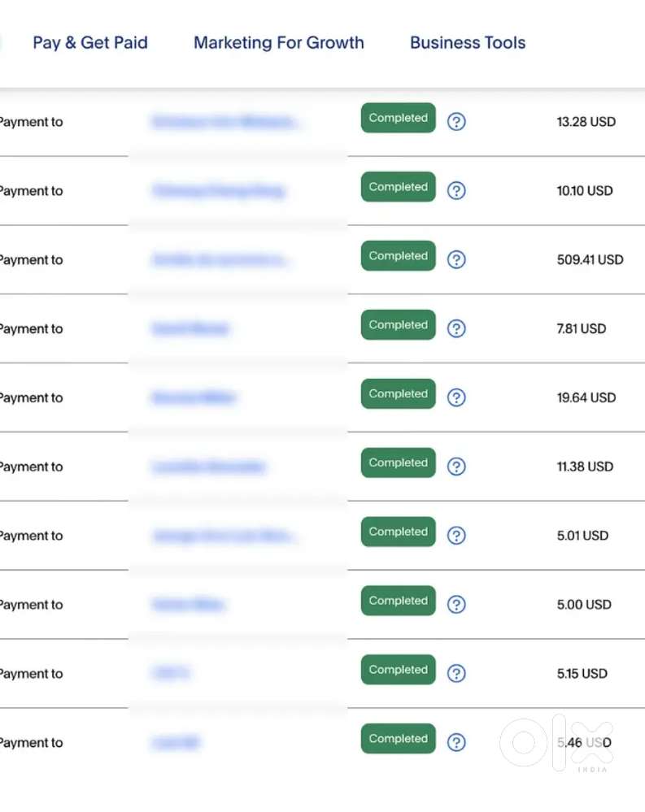
Task: Go to the Business Tools tab
Action: coord(468,43)
